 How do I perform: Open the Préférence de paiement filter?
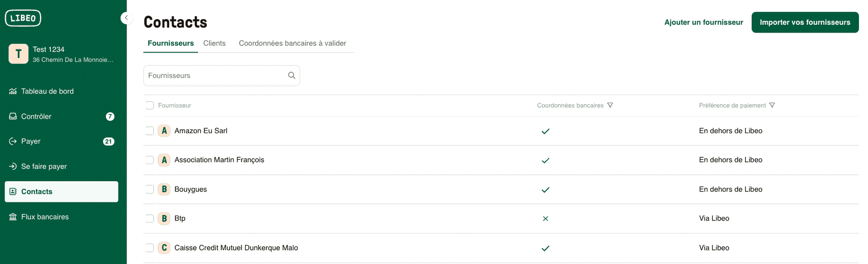(772, 105)
